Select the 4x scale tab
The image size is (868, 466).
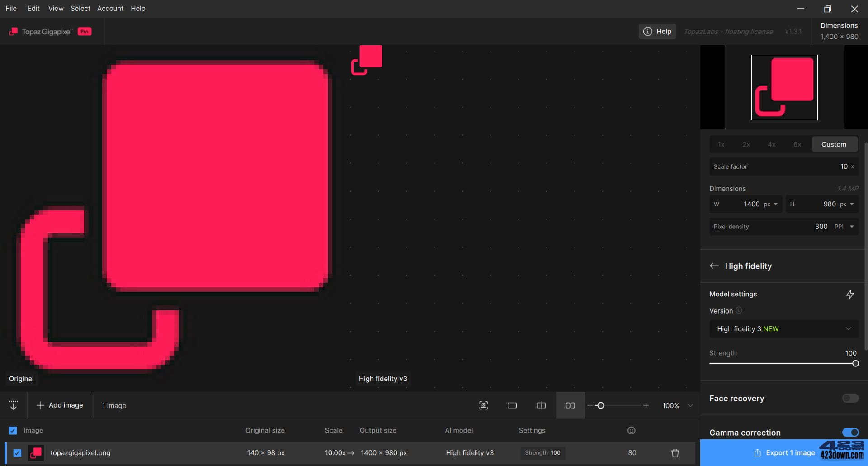point(772,144)
